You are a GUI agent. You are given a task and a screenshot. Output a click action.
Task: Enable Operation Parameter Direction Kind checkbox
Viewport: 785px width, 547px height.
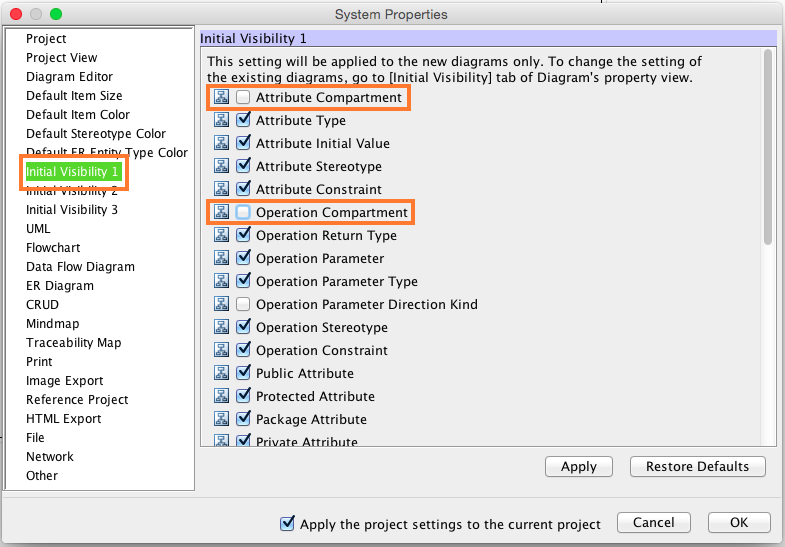tap(243, 305)
